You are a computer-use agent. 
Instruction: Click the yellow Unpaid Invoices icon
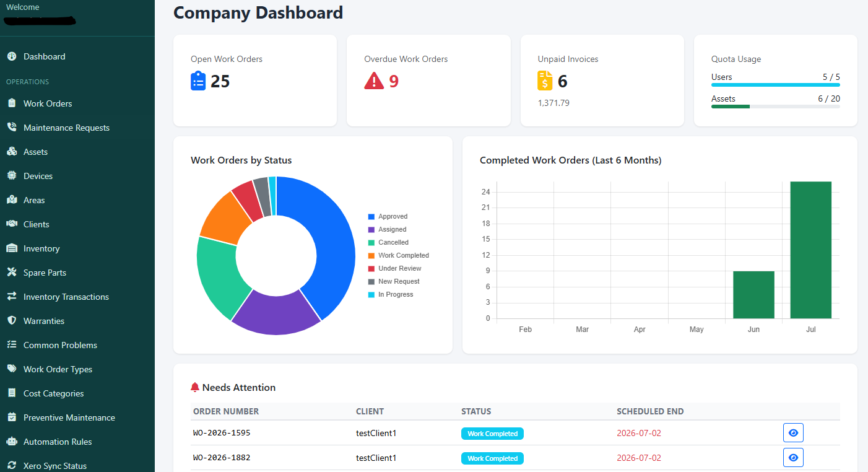pyautogui.click(x=545, y=81)
